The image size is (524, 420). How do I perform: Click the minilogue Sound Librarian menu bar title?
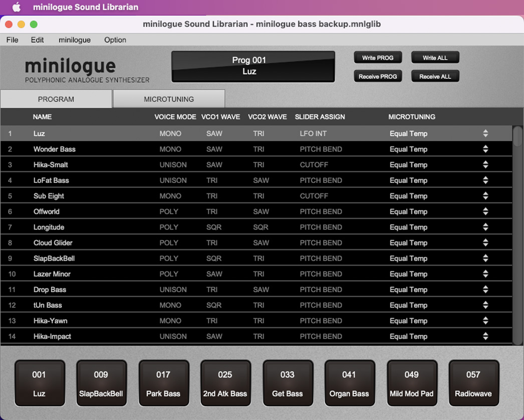(86, 7)
